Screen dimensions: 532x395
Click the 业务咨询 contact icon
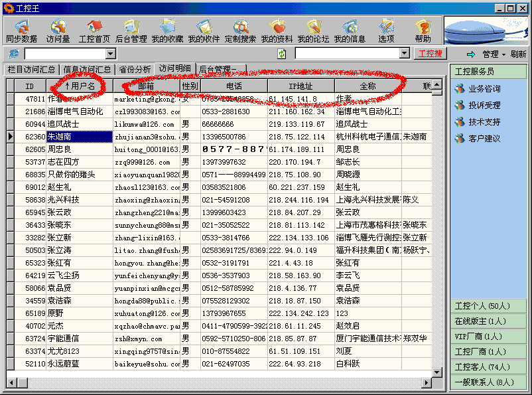(459, 89)
